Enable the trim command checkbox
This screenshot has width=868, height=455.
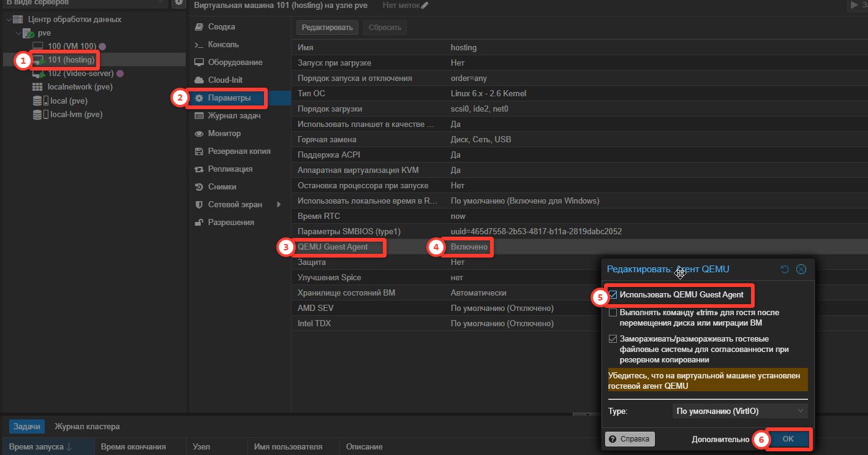[613, 313]
